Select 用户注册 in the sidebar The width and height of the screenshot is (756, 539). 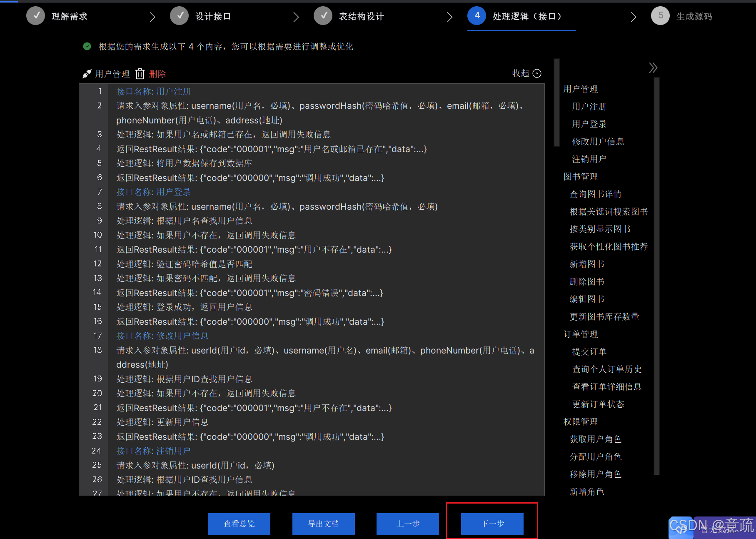[x=589, y=106]
